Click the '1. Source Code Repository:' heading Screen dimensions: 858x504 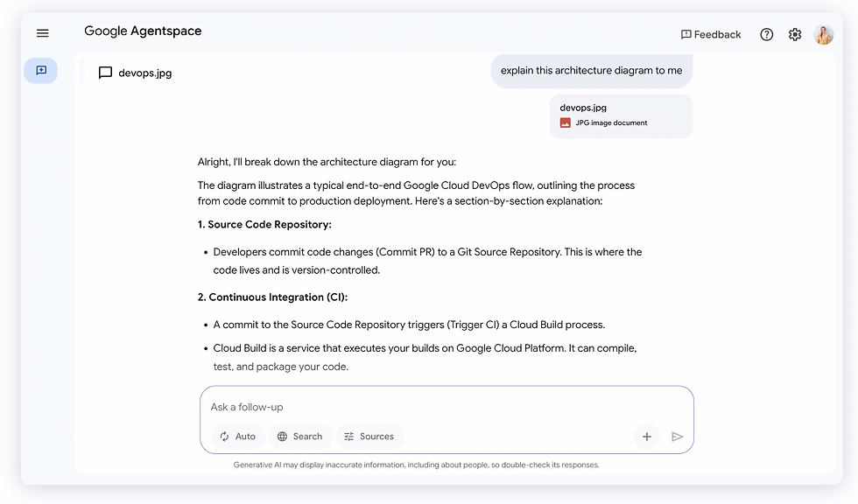(264, 224)
